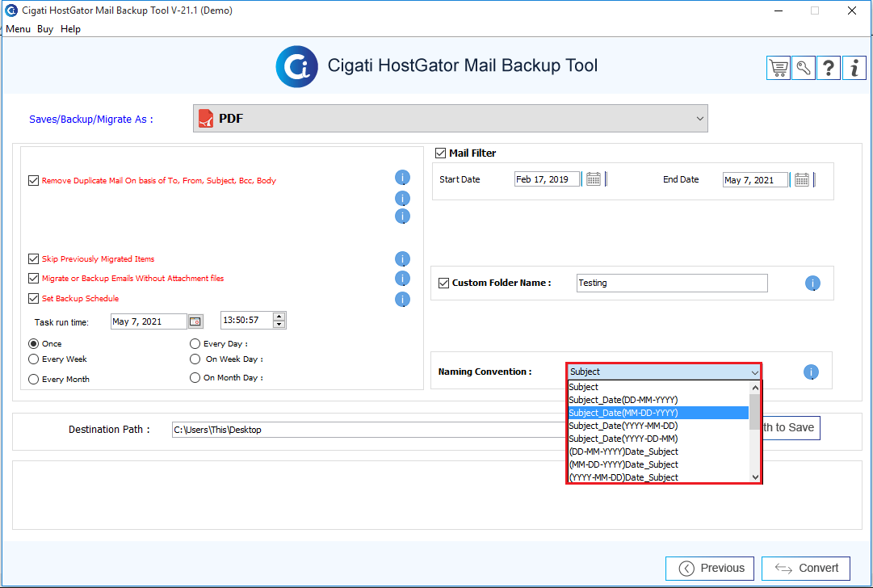Close the Cigati Backup Tool window
Image resolution: width=873 pixels, height=588 pixels.
pos(852,10)
